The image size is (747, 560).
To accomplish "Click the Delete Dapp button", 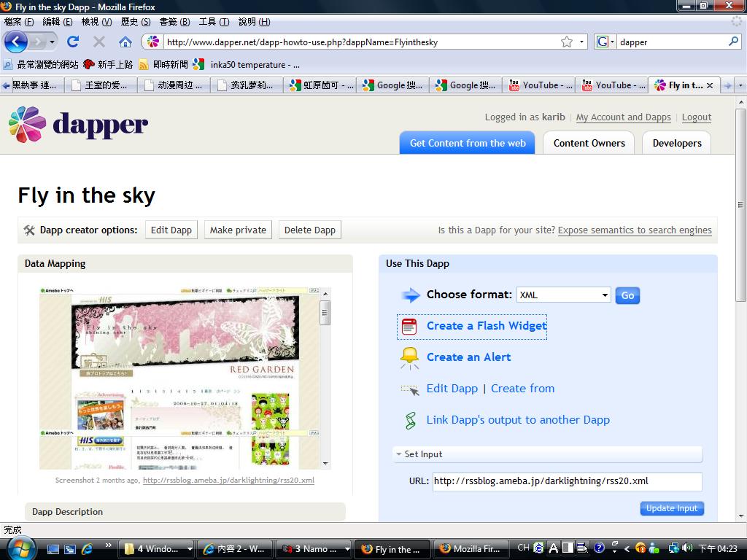I will 309,230.
